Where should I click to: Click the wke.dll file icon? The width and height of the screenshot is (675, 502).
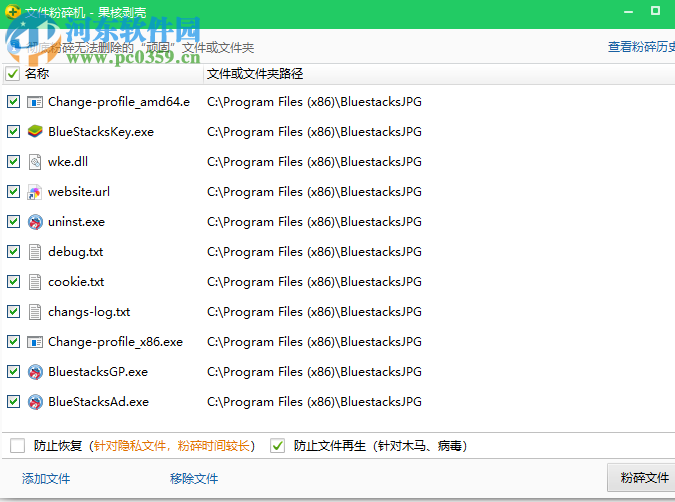click(x=35, y=162)
